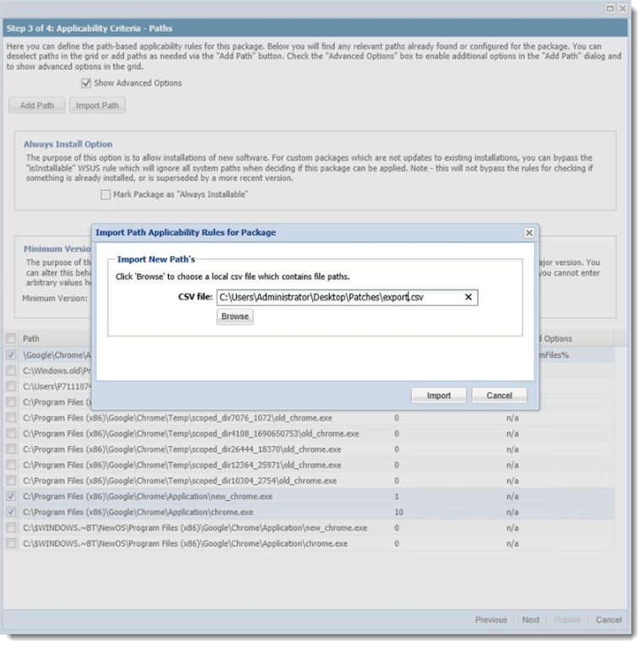Click Cancel in the wizard footer
Viewport: 644px width, 647px height.
point(608,620)
